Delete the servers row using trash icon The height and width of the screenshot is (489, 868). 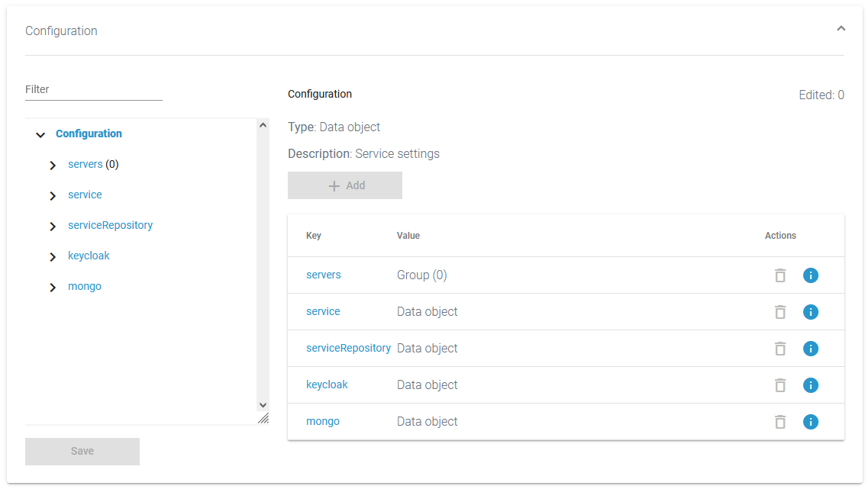coord(780,275)
